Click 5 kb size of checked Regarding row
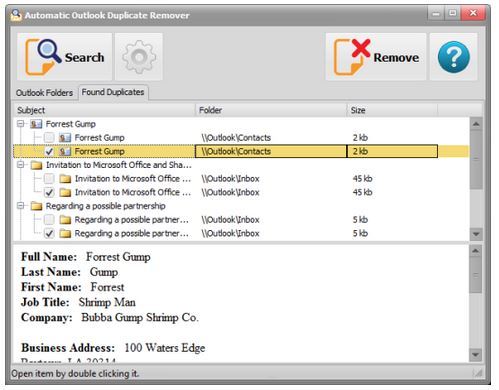 360,233
